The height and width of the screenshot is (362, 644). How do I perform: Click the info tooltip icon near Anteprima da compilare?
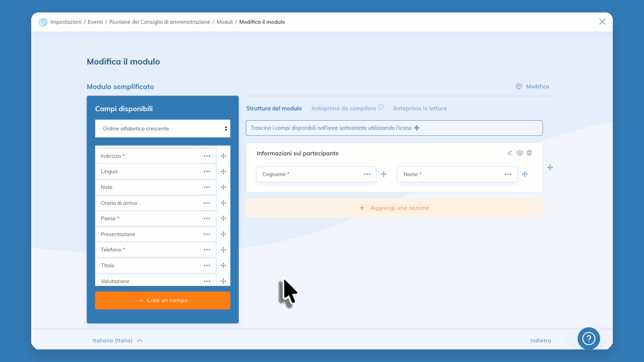381,107
